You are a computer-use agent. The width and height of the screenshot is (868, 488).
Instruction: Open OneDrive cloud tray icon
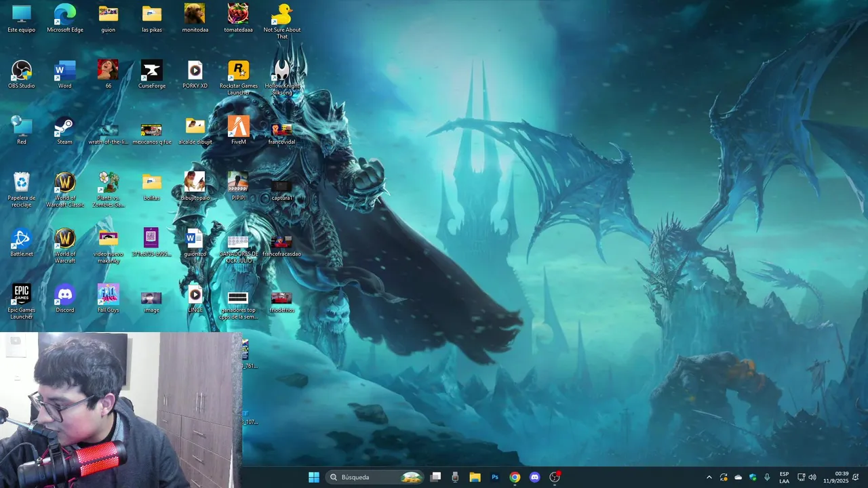738,477
